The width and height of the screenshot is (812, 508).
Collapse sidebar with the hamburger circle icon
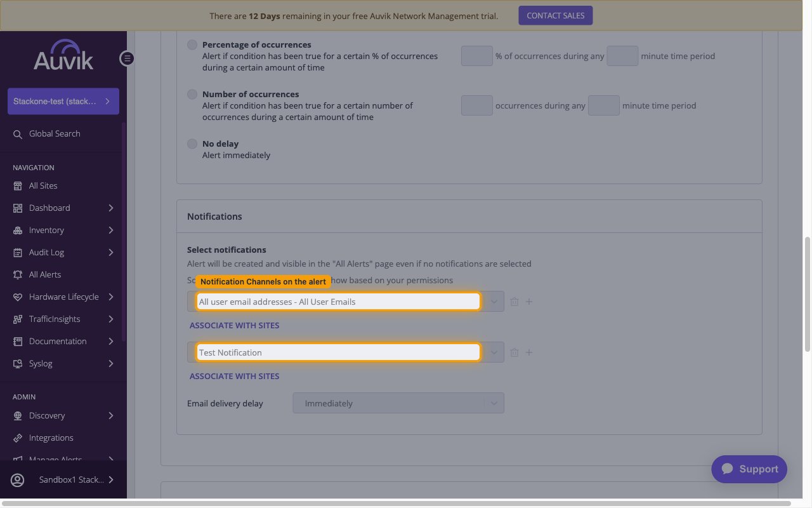click(127, 58)
